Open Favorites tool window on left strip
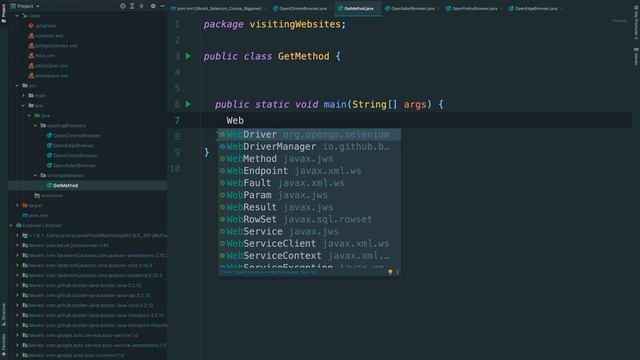Image resolution: width=640 pixels, height=360 pixels. click(x=4, y=346)
